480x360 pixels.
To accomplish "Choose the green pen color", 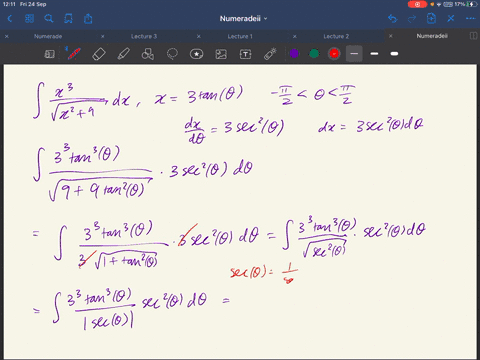I will [314, 53].
